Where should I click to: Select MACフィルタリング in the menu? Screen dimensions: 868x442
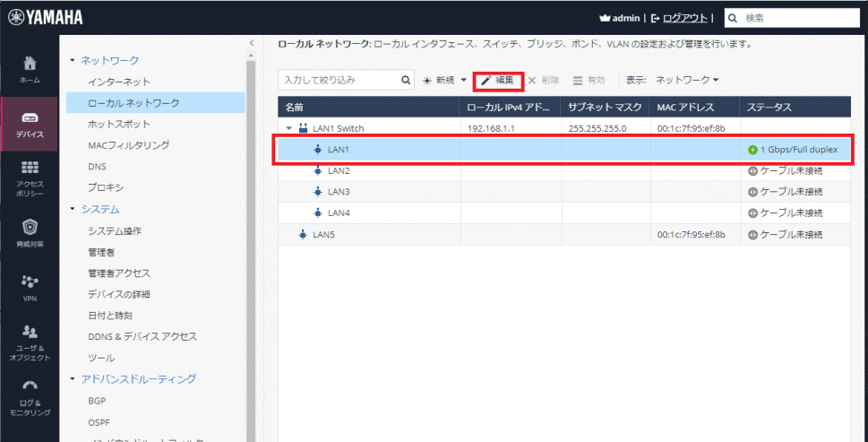coord(128,145)
